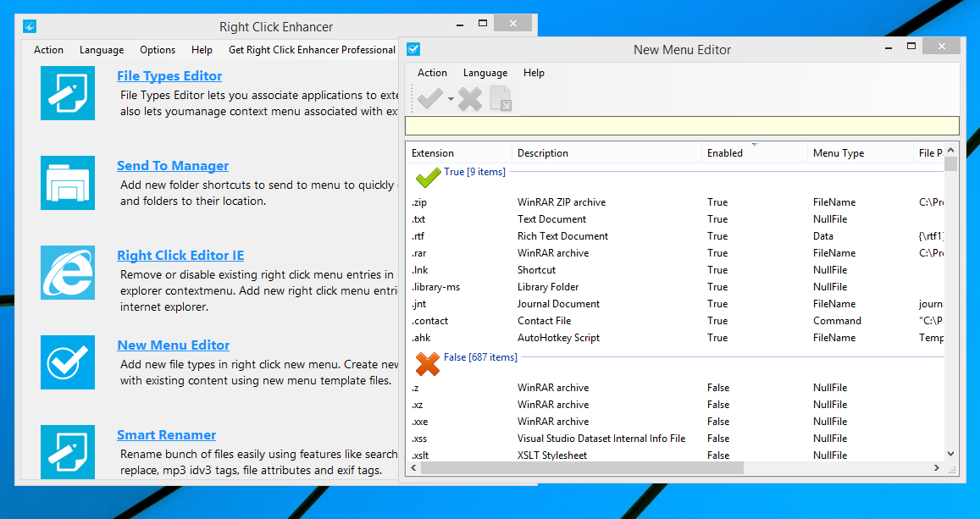The width and height of the screenshot is (980, 519).
Task: Click the New Menu Editor title bar app icon
Action: pyautogui.click(x=413, y=49)
